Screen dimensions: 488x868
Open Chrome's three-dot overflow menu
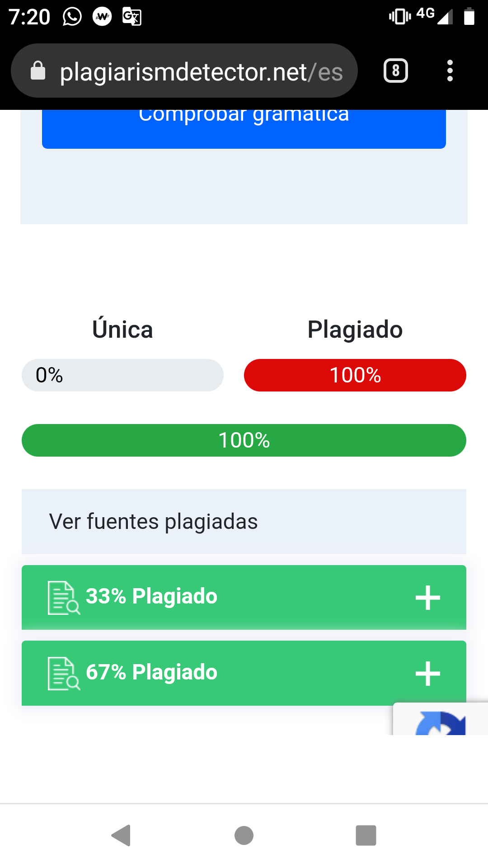point(450,71)
